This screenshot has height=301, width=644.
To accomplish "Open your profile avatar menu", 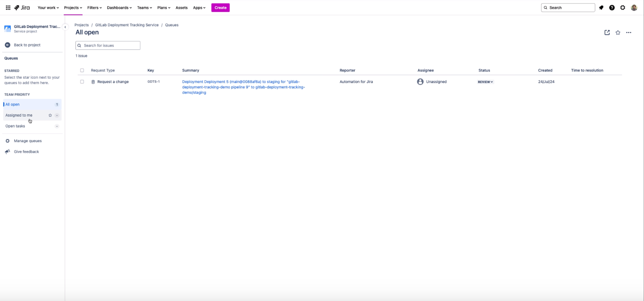I will 634,8.
